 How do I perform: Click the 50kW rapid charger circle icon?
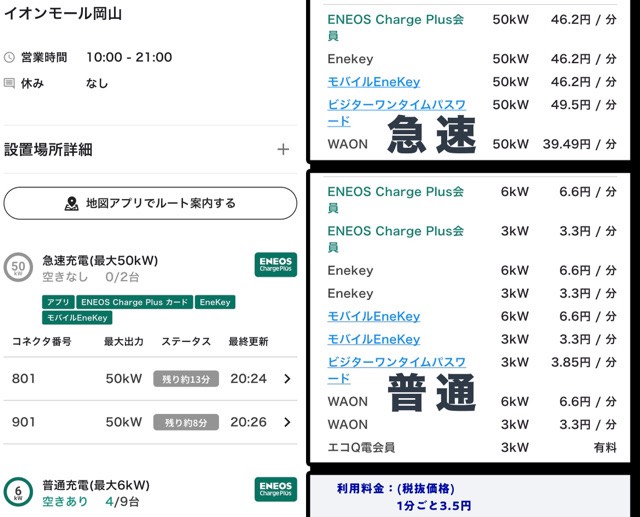coord(17,267)
